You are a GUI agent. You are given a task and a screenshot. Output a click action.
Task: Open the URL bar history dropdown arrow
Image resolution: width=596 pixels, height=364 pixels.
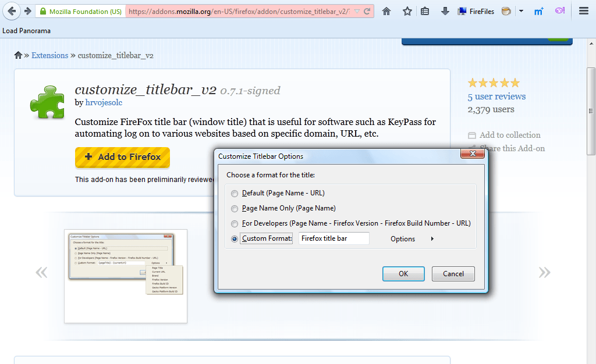(357, 12)
